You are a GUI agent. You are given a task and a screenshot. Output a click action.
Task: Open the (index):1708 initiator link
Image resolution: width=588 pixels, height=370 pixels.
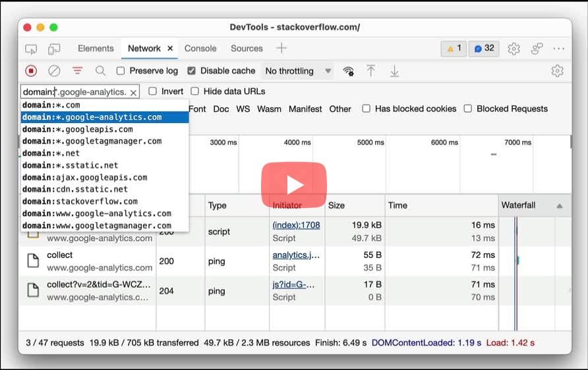point(296,225)
